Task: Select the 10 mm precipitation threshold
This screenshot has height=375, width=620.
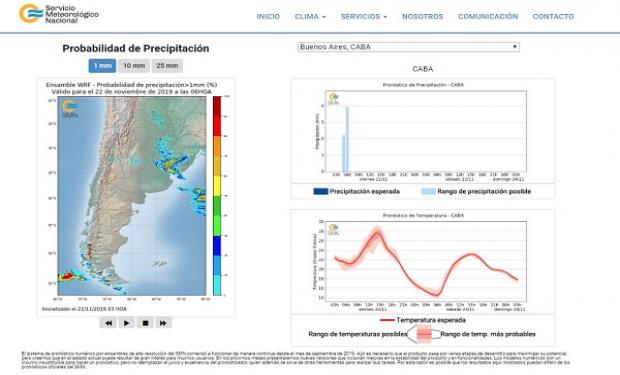Action: coord(134,66)
